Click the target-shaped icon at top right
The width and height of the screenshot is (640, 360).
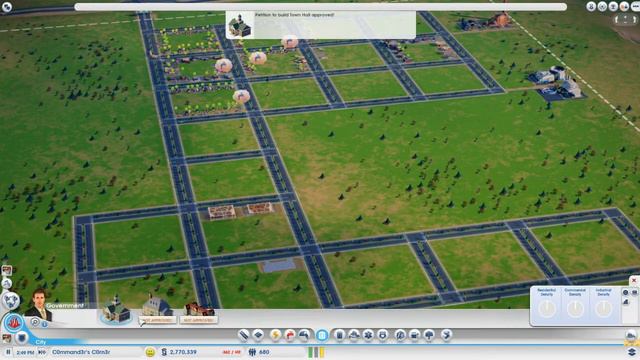(x=602, y=6)
